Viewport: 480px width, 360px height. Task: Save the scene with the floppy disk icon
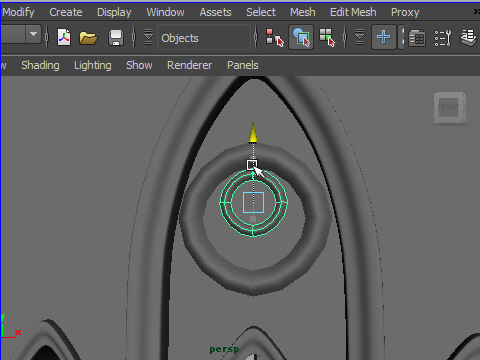pyautogui.click(x=116, y=37)
